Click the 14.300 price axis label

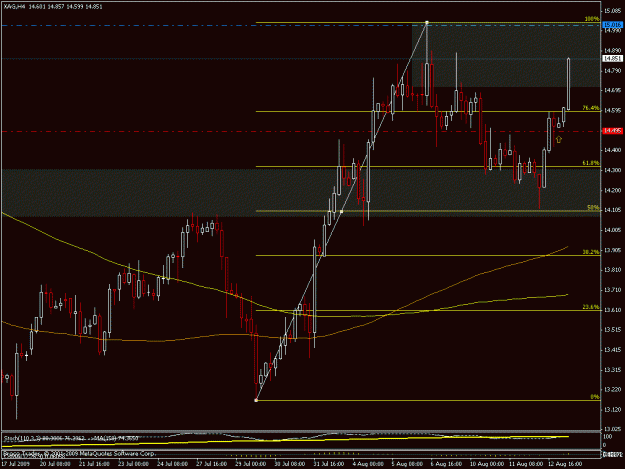click(613, 170)
